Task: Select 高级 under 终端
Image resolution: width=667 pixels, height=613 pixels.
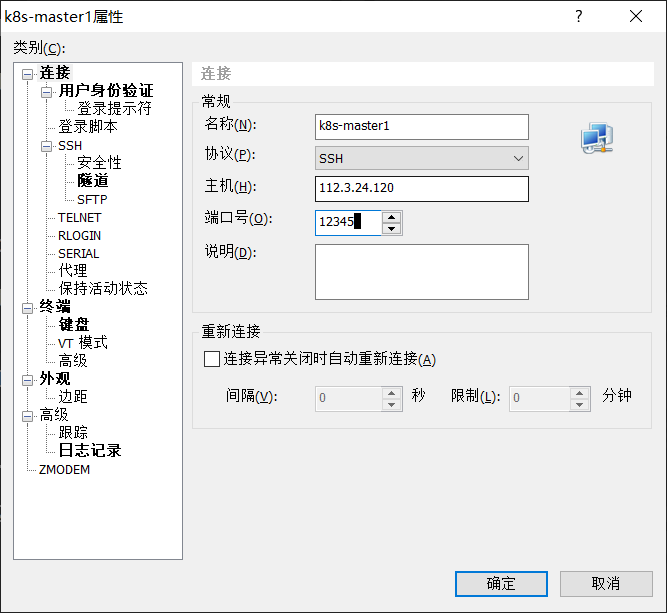Action: pos(73,361)
